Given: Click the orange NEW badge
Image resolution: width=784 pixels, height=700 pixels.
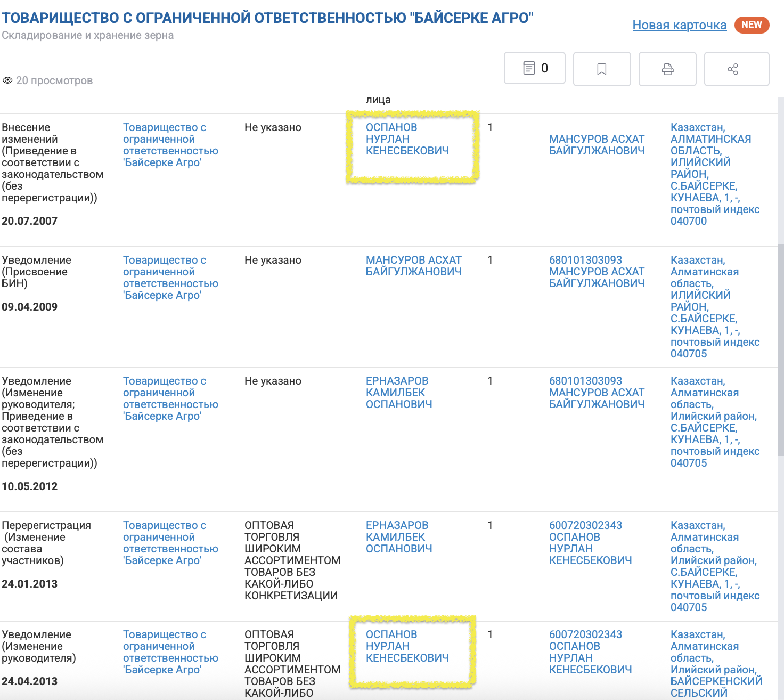Looking at the screenshot, I should point(751,25).
